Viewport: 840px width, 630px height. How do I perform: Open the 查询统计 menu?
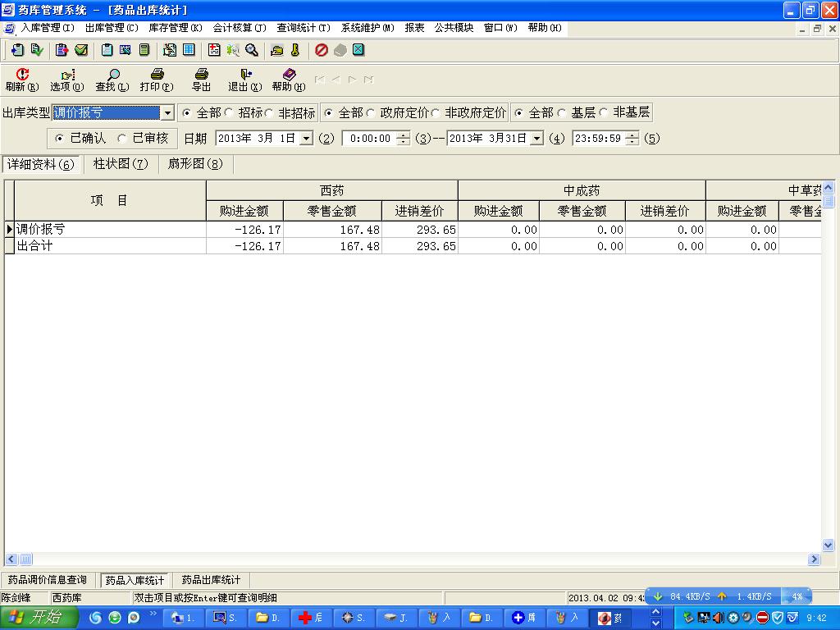pos(304,28)
